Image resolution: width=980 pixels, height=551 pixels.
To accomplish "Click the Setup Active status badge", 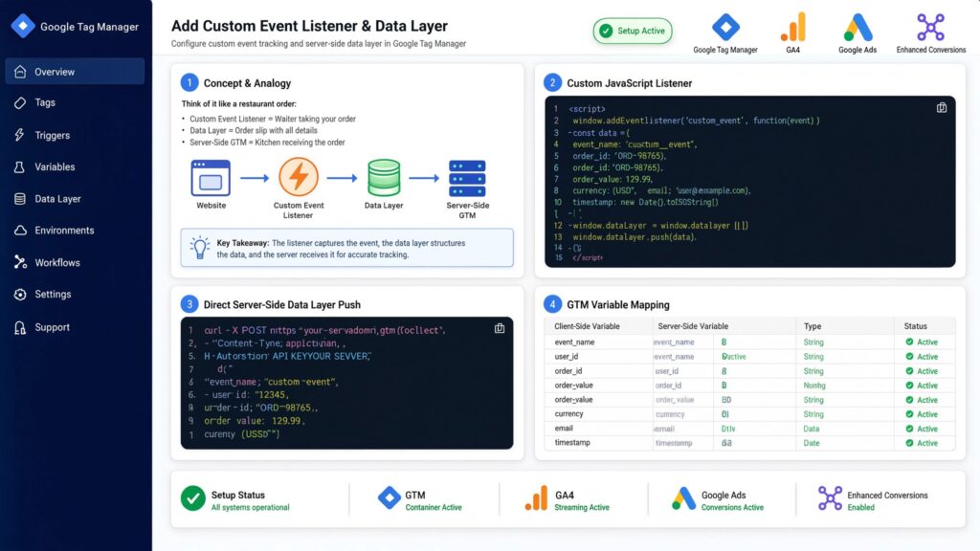I will [x=633, y=31].
